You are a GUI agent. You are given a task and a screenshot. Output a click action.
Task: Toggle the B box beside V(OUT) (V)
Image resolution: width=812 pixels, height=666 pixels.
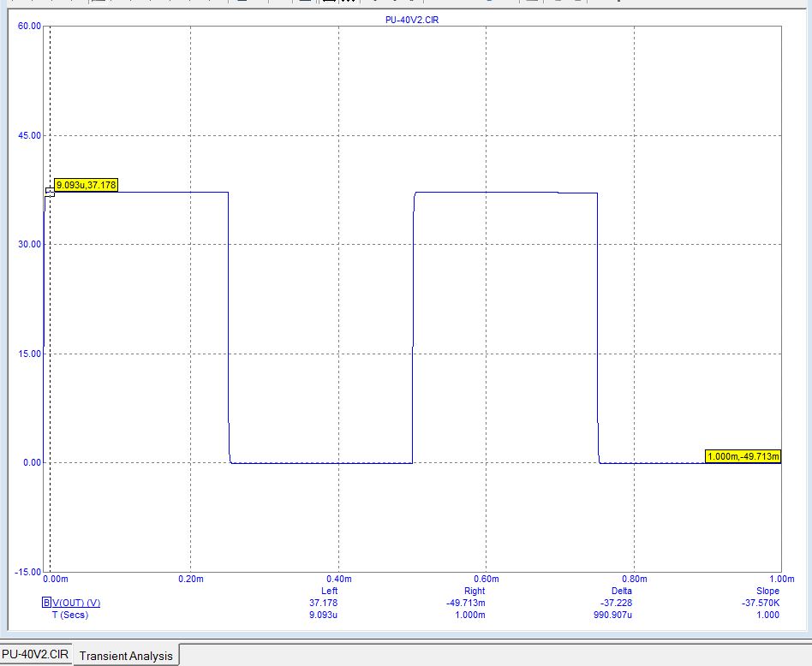point(46,603)
